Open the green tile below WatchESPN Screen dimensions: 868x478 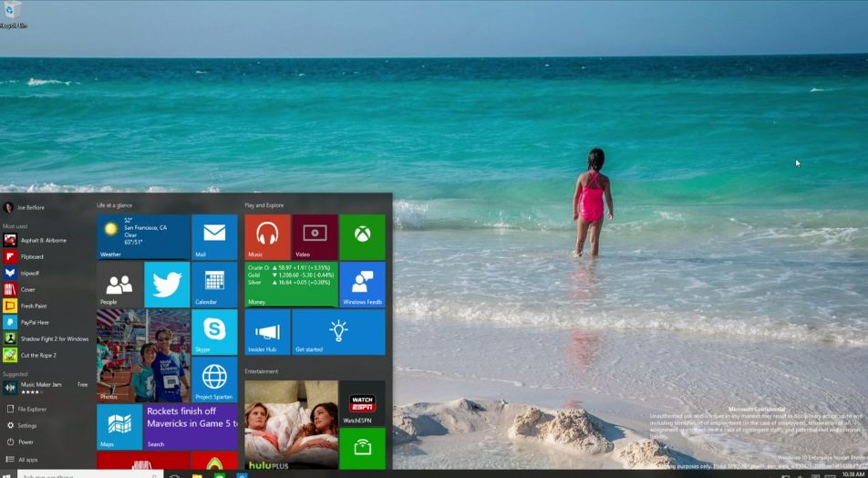(x=363, y=449)
